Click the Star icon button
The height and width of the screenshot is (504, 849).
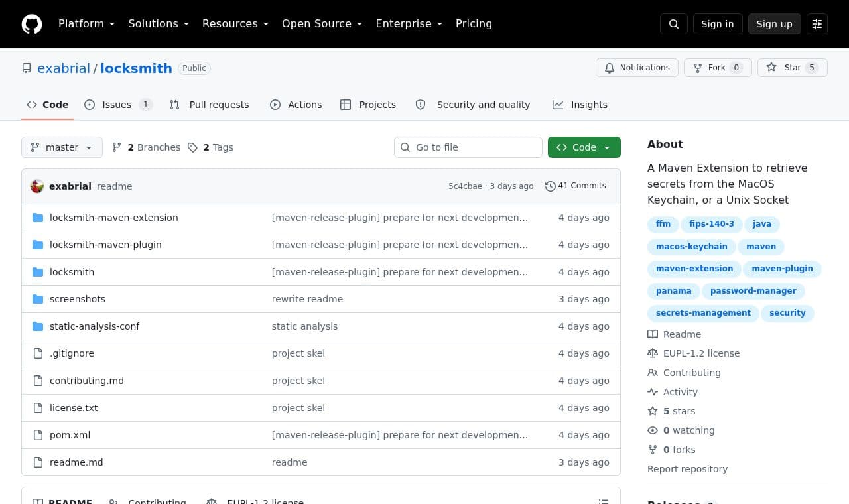click(x=771, y=68)
